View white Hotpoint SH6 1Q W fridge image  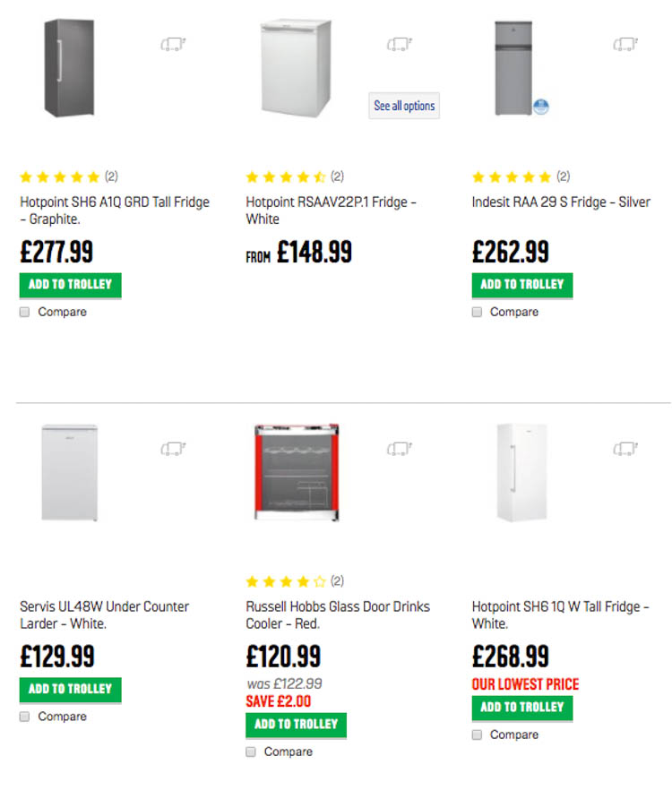tap(521, 472)
